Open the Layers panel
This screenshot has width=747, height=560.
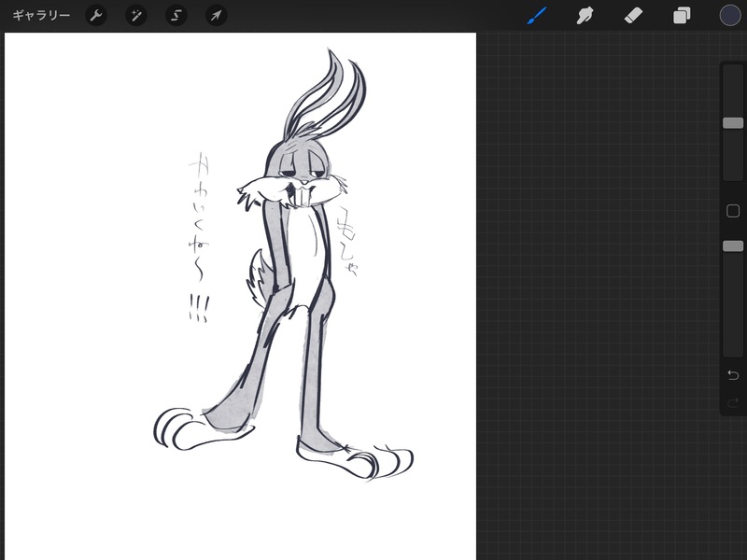pyautogui.click(x=682, y=16)
